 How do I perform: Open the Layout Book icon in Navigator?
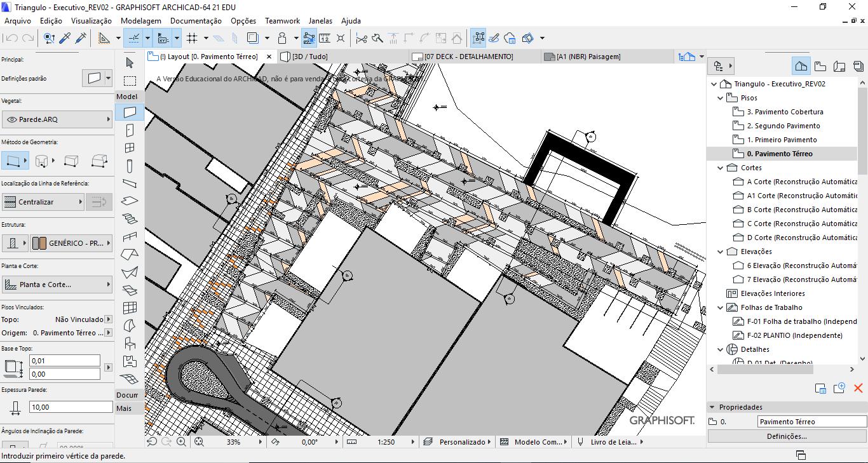click(x=839, y=65)
